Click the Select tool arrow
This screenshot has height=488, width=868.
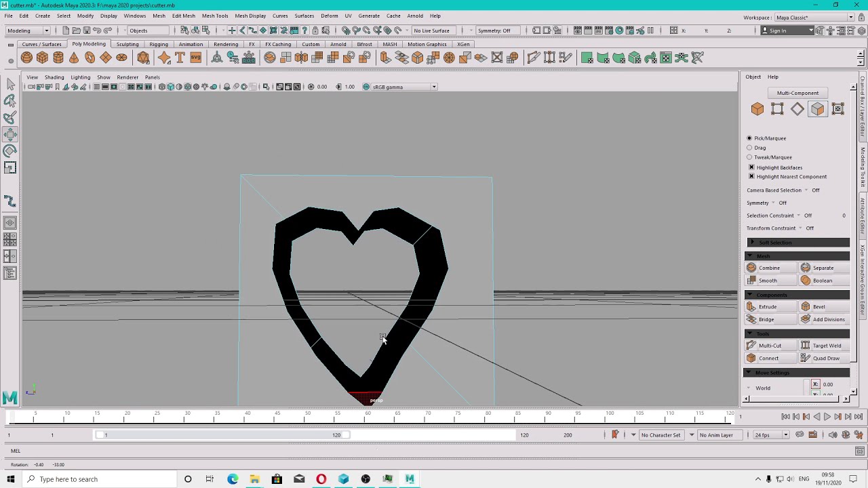tap(10, 83)
